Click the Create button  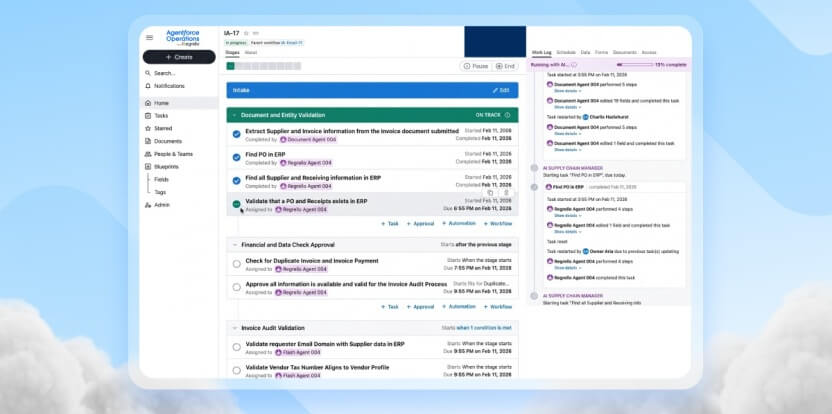coord(179,57)
